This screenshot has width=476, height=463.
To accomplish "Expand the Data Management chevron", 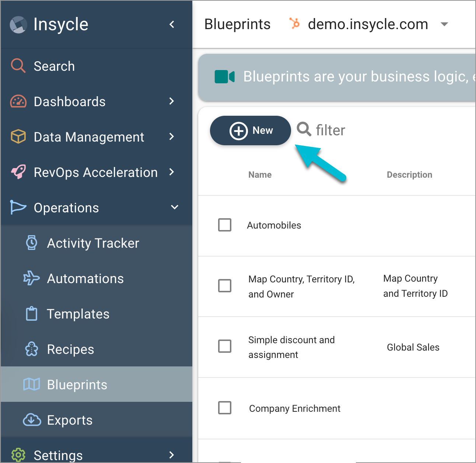I will point(172,136).
